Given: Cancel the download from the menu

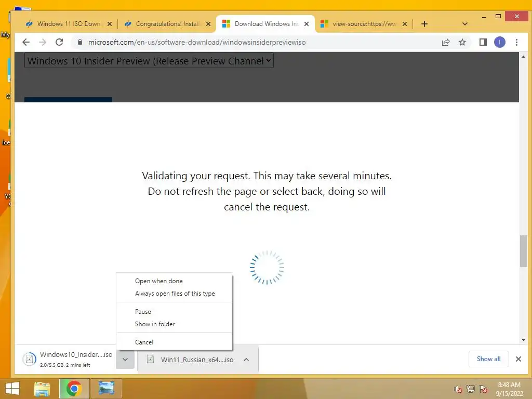Looking at the screenshot, I should click(x=174, y=342).
